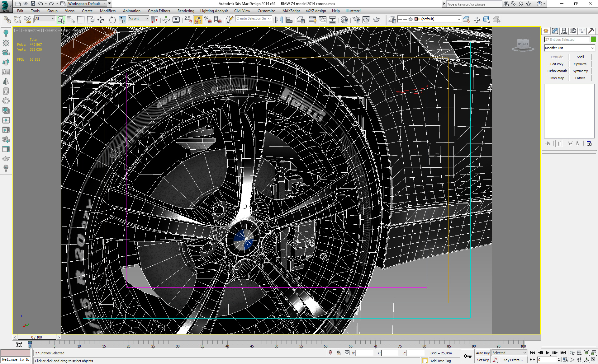Choose the Rectangular Selection Region tool
The height and width of the screenshot is (364, 598).
(81, 20)
